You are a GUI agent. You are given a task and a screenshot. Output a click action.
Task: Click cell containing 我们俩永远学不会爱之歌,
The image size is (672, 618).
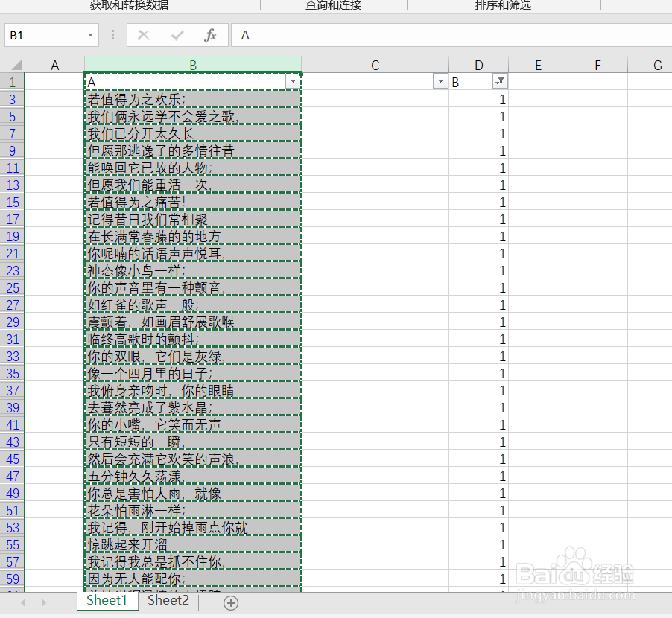pyautogui.click(x=193, y=116)
